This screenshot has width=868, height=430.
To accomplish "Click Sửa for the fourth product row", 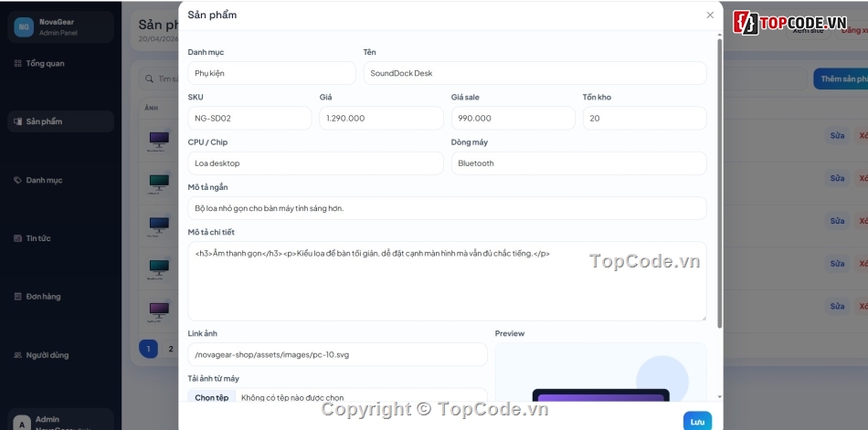I will pos(837,264).
